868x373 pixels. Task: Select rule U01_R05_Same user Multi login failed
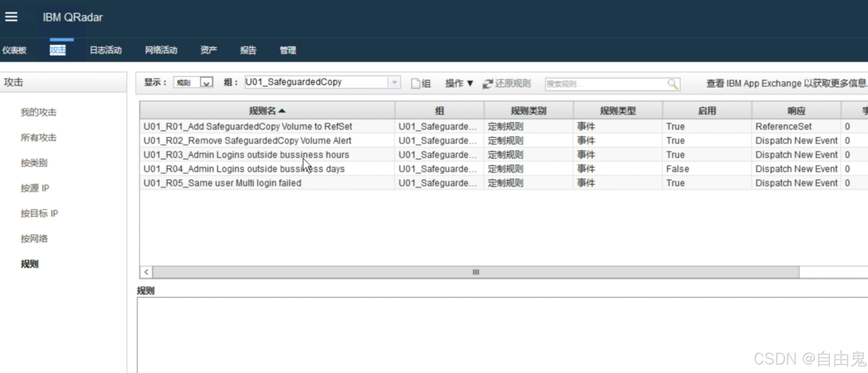click(222, 183)
